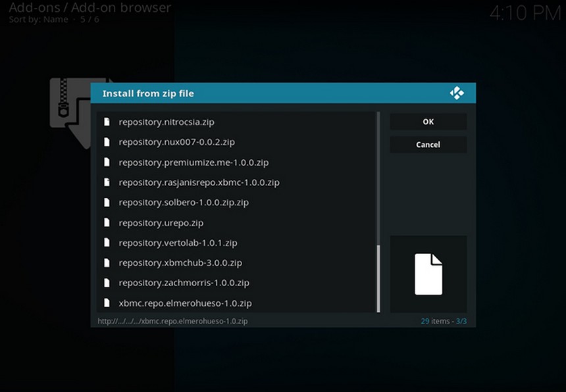Click file icon beside repository.xbmchub-3.0.0.zip
Image resolution: width=566 pixels, height=392 pixels.
[107, 262]
